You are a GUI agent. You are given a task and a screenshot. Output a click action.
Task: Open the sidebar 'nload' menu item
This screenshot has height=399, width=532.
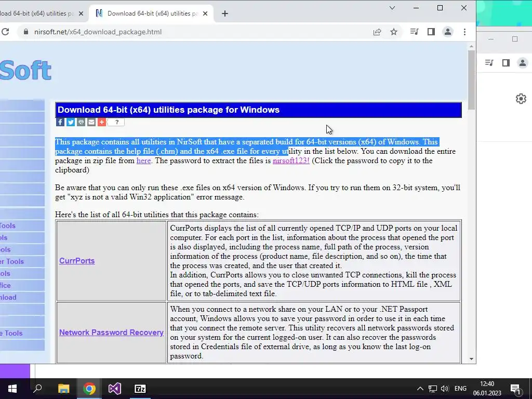coord(8,297)
